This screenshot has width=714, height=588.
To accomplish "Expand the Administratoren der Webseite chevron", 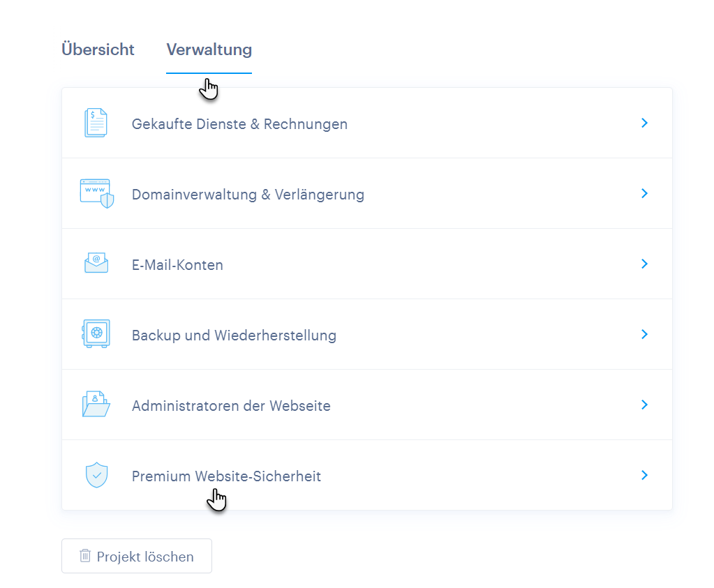I will 644,405.
